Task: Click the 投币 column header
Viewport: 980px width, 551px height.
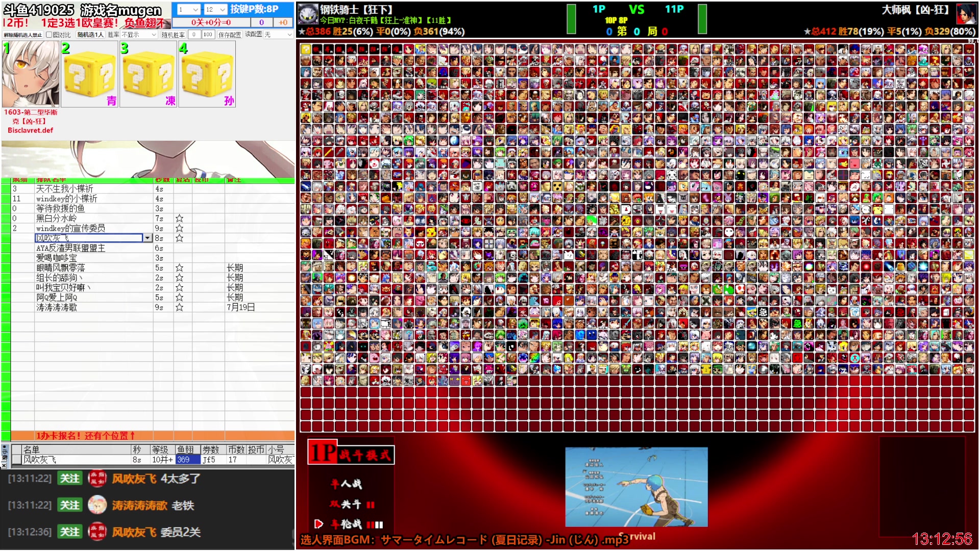Action: [x=257, y=449]
